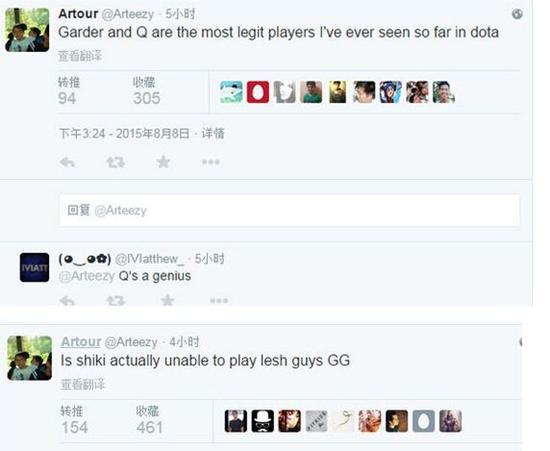Open @IVIatthew_ profile handle link
The height and width of the screenshot is (451, 550).
(149, 259)
